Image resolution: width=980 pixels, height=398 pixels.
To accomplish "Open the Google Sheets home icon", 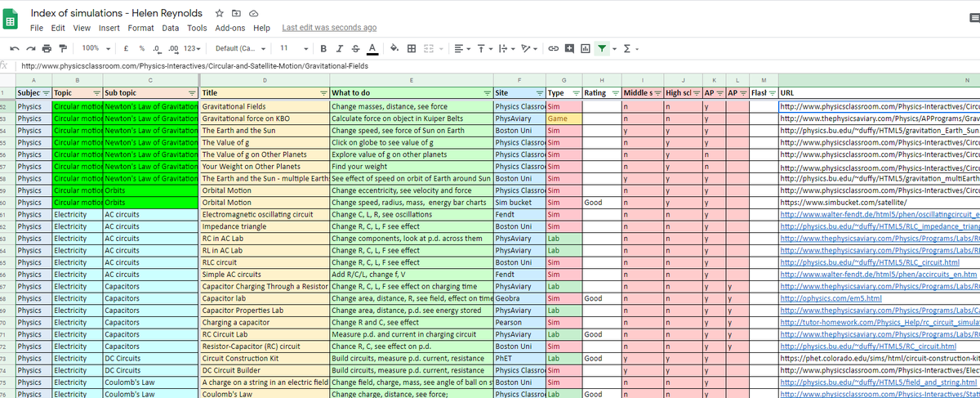I will (x=11, y=20).
